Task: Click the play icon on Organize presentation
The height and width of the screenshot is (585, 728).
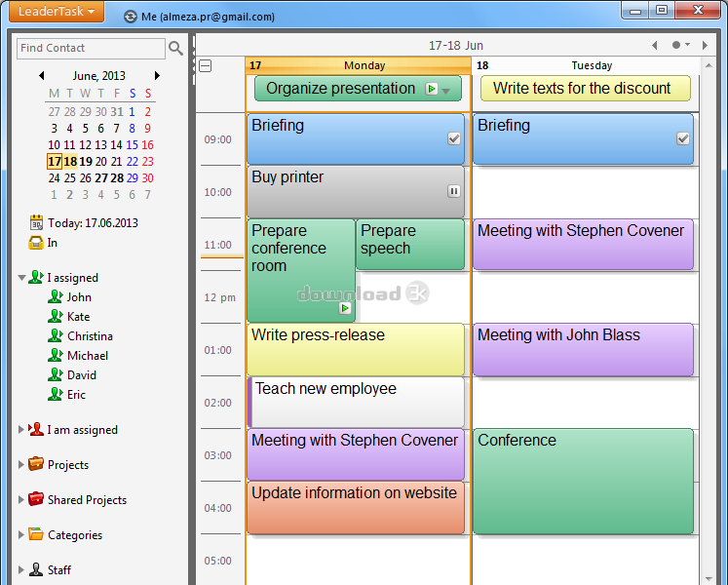Action: click(432, 89)
